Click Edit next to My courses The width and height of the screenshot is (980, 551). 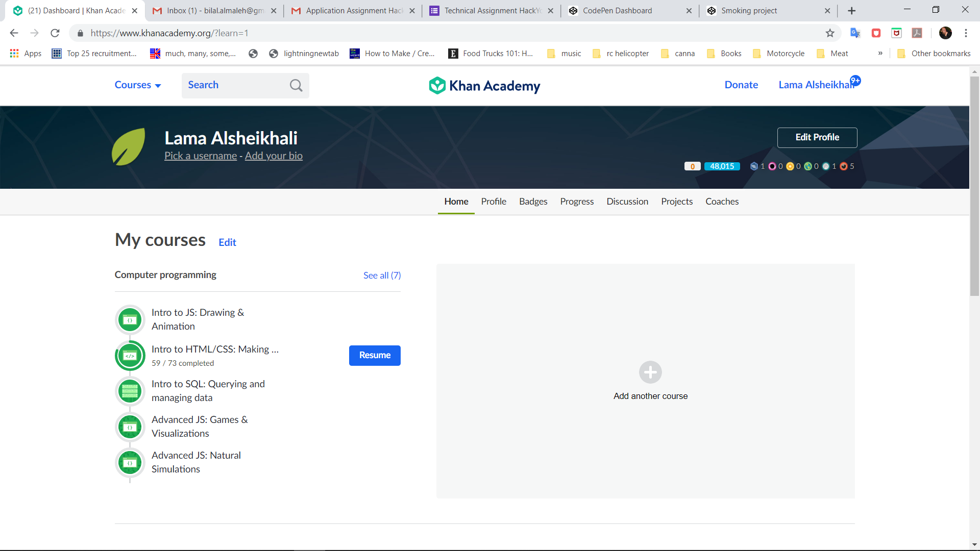point(227,242)
